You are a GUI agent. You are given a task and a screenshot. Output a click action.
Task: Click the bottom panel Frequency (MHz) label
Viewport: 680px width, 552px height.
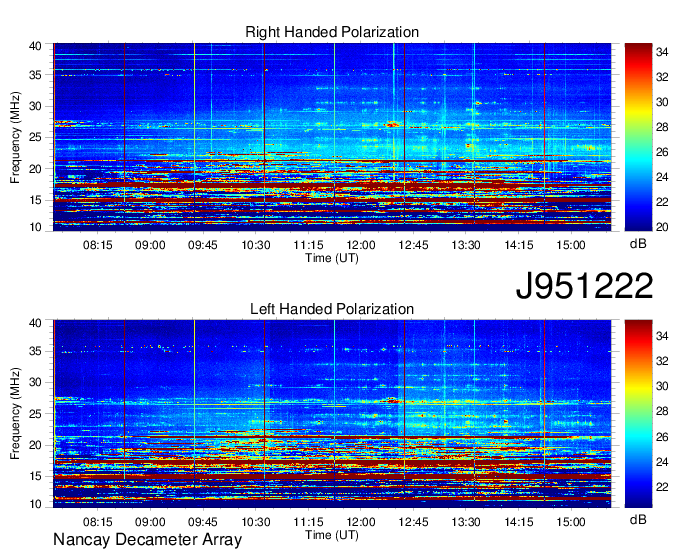pos(15,414)
